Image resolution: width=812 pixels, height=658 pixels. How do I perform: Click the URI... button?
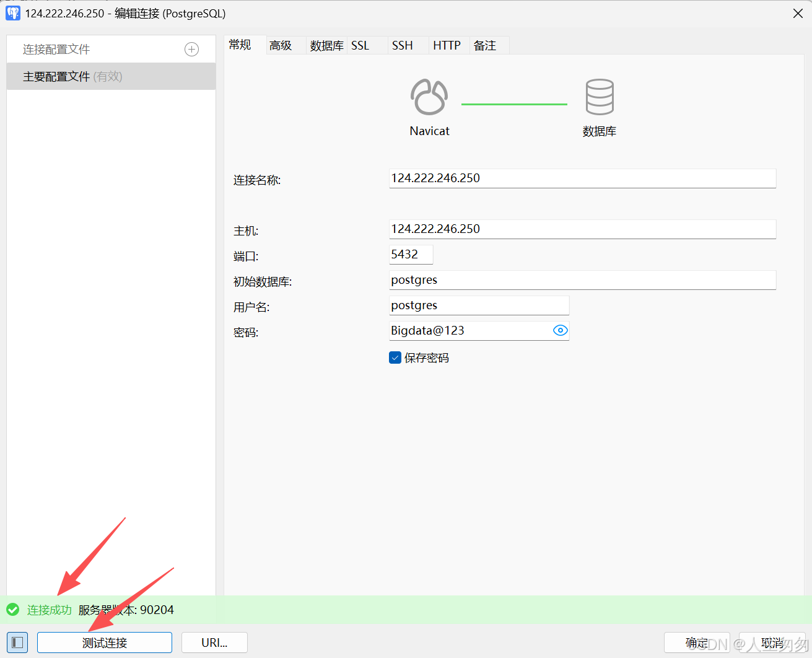(x=214, y=643)
